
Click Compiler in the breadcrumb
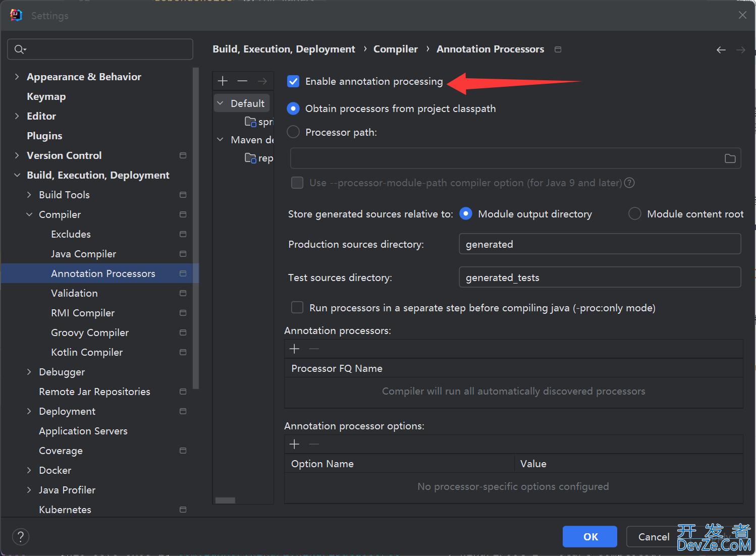tap(396, 49)
